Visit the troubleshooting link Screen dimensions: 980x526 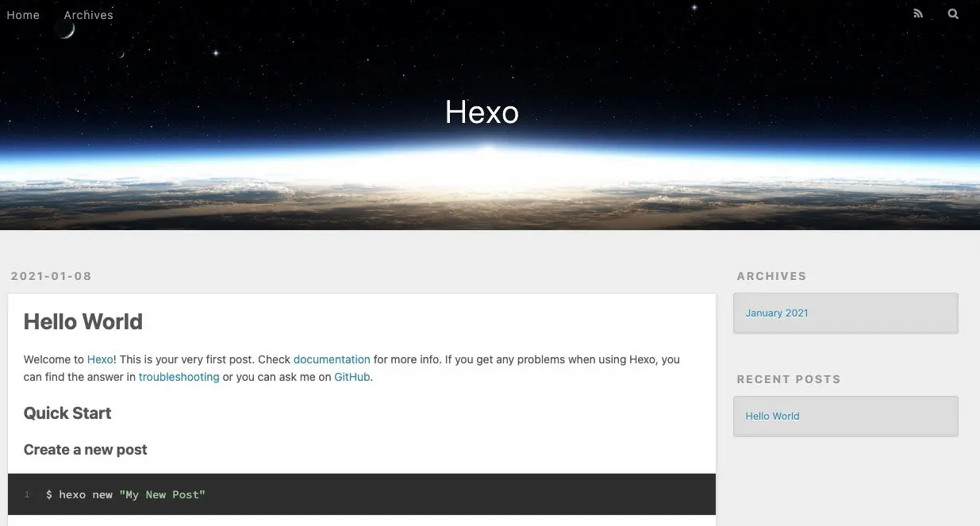click(x=179, y=377)
